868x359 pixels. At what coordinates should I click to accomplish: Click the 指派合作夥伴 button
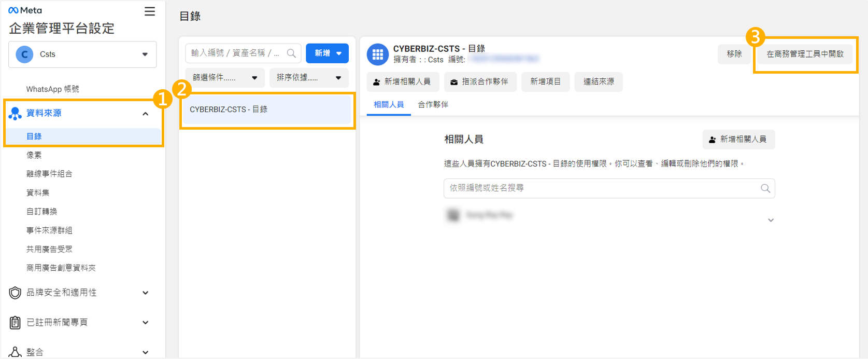[x=480, y=82]
